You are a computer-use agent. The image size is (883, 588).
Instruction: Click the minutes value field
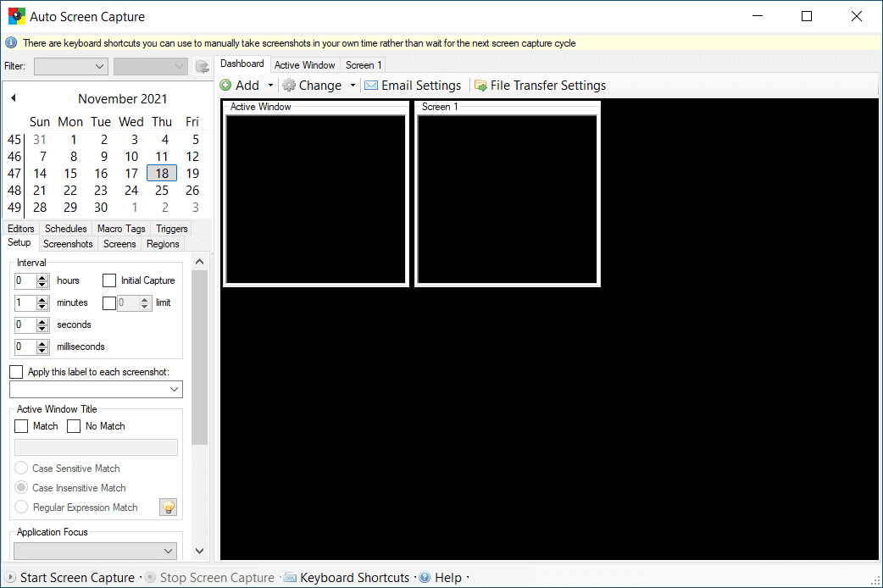pyautogui.click(x=26, y=303)
